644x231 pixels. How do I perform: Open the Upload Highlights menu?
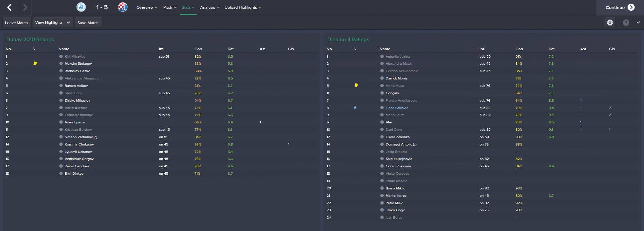click(243, 7)
